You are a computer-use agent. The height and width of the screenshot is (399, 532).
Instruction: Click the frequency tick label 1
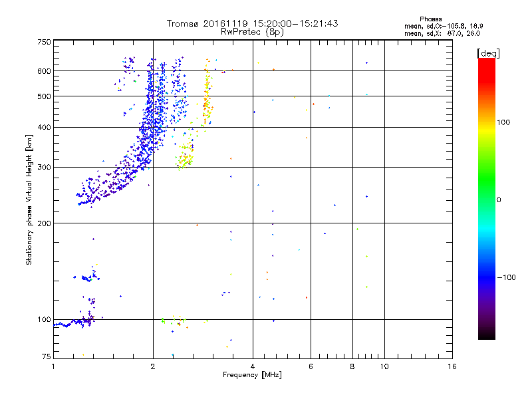tap(53, 366)
